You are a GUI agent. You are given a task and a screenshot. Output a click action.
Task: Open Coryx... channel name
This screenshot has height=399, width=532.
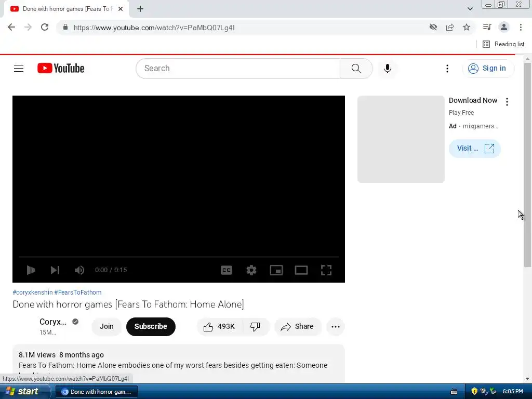[x=53, y=322]
